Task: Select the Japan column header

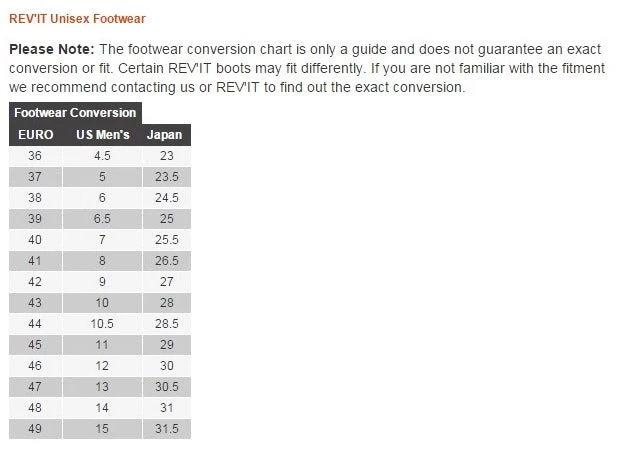Action: point(166,135)
